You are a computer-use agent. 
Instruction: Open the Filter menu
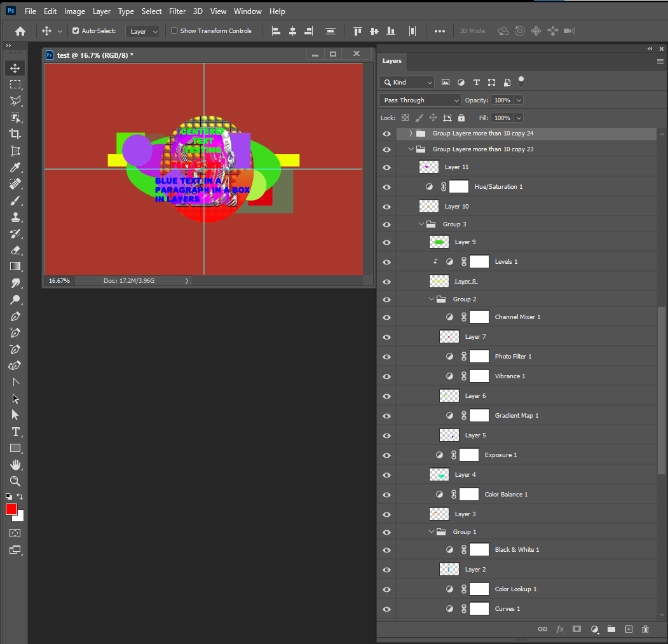(177, 11)
